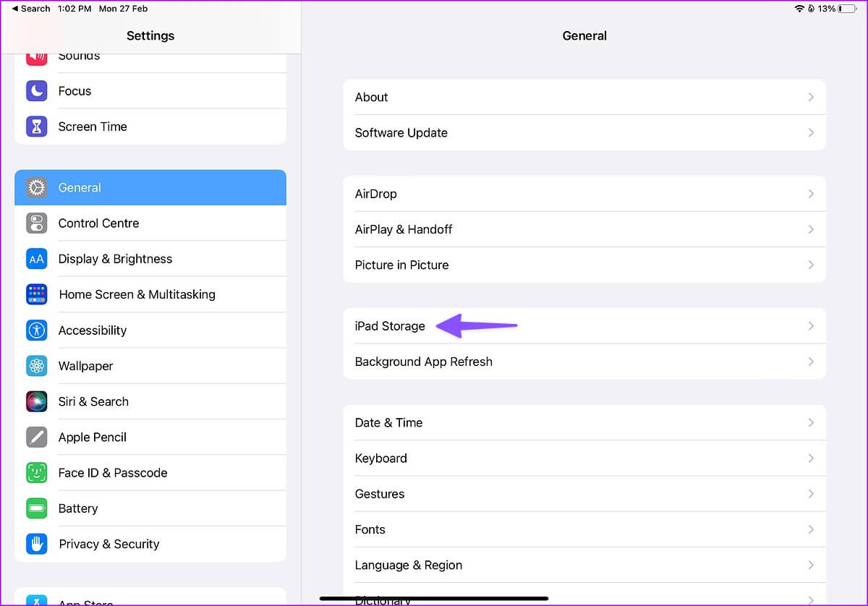
Task: Tap the Focus moon icon
Action: (x=37, y=91)
